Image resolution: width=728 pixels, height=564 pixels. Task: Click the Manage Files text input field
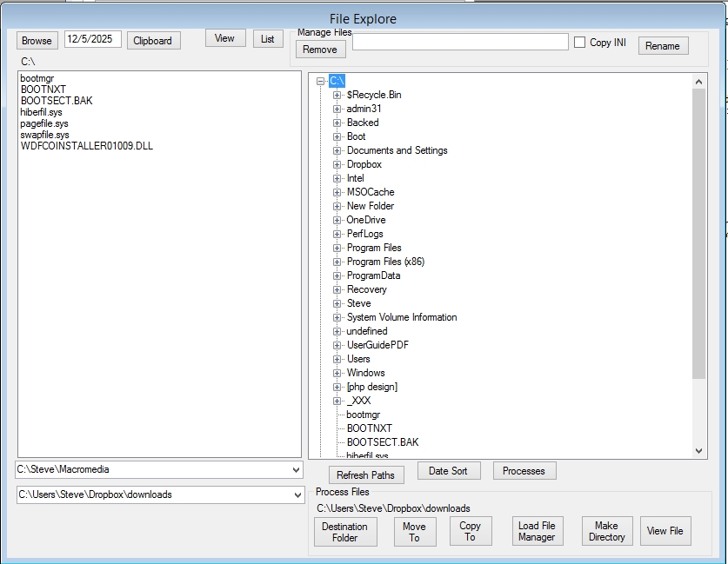coord(460,42)
